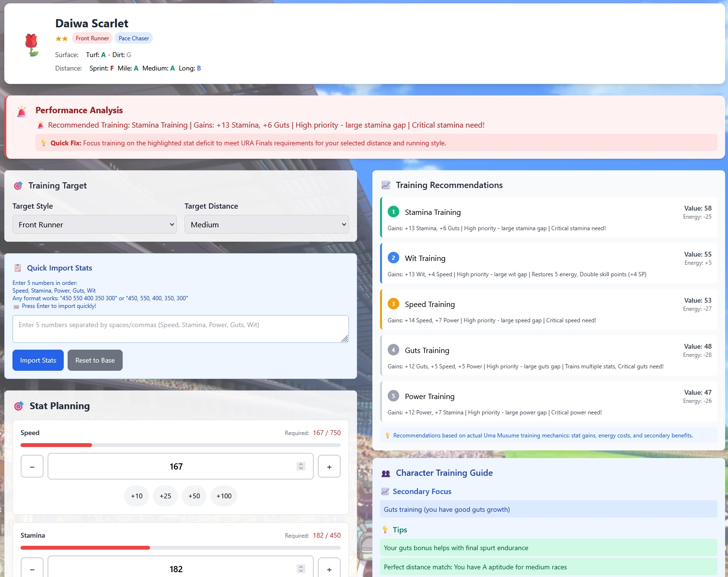Click the Guts training secondary focus row
The image size is (728, 577).
(549, 509)
